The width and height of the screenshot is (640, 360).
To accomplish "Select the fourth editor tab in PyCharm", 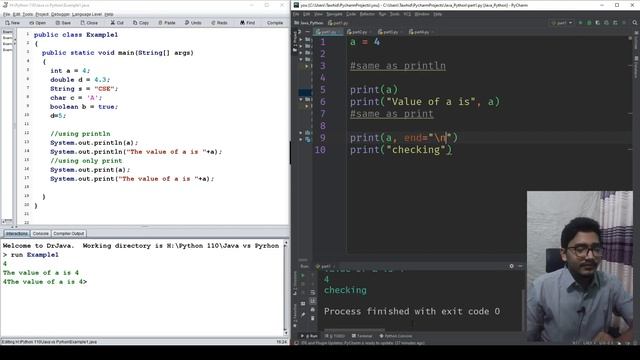I will pos(420,32).
